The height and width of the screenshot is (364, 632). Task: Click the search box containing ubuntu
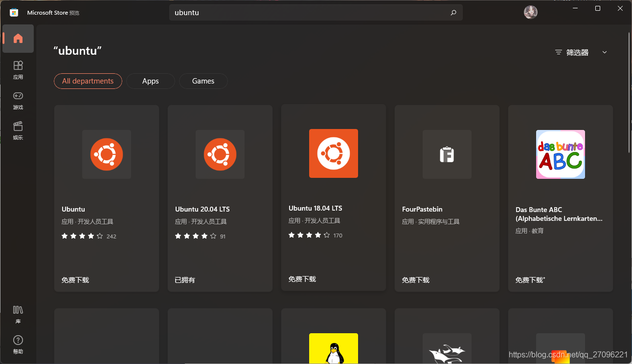pyautogui.click(x=316, y=13)
